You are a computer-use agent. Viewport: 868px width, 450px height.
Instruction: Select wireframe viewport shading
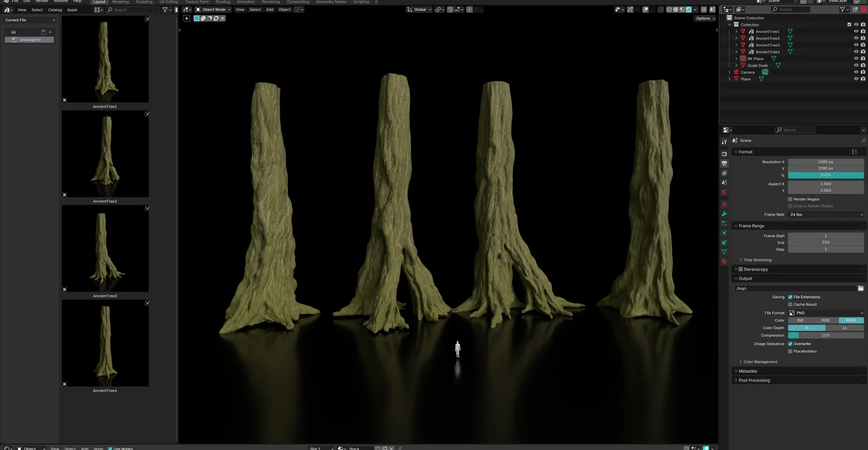click(x=669, y=9)
